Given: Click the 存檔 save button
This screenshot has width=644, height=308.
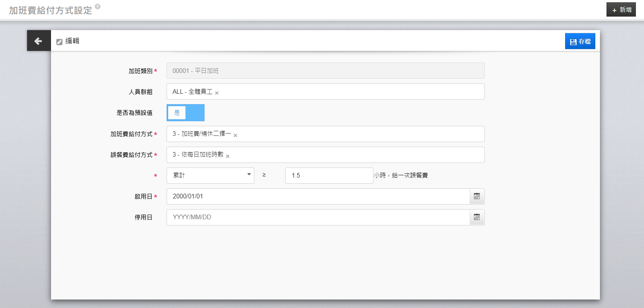Looking at the screenshot, I should 580,41.
